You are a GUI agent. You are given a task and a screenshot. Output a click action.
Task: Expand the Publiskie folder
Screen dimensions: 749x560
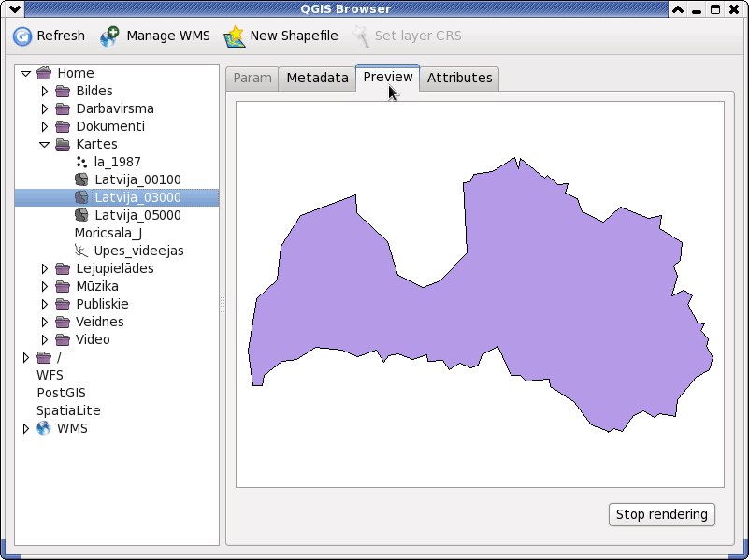[45, 304]
